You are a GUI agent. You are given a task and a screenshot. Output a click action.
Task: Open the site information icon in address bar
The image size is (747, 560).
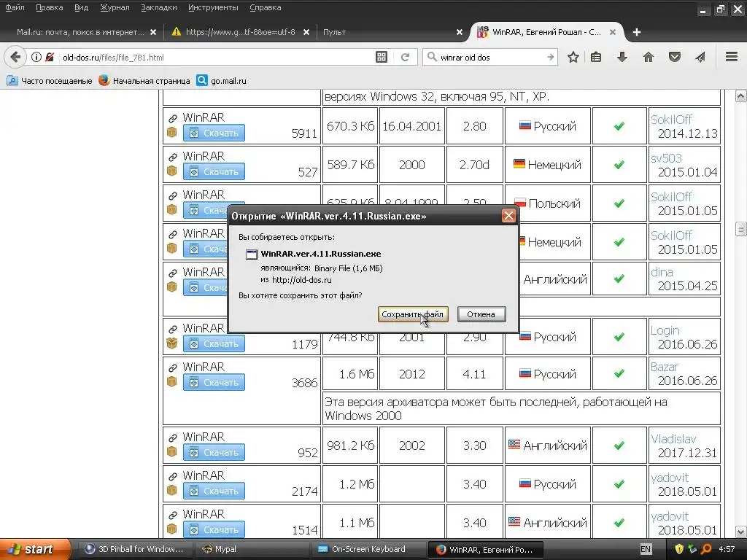36,57
